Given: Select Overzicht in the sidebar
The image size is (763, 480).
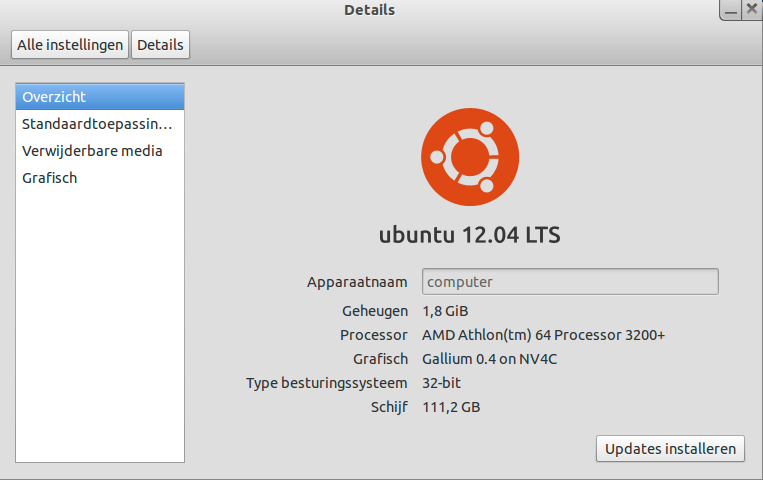Looking at the screenshot, I should coord(100,97).
